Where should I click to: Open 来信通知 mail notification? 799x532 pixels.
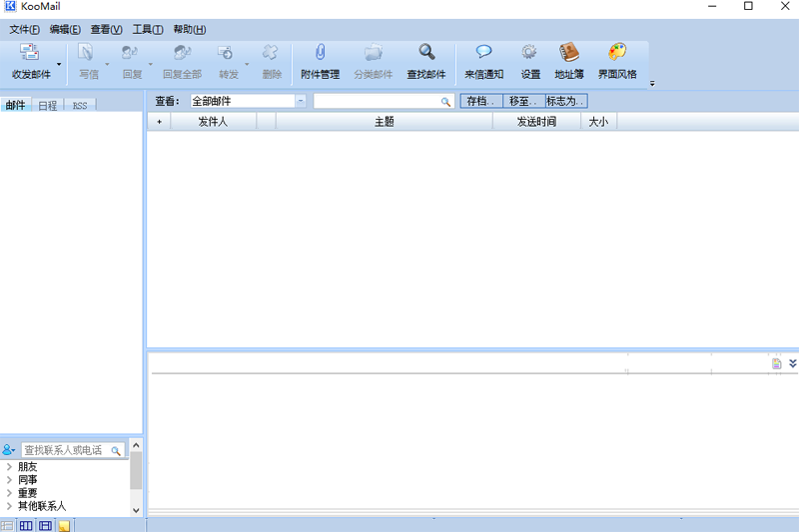click(x=484, y=54)
